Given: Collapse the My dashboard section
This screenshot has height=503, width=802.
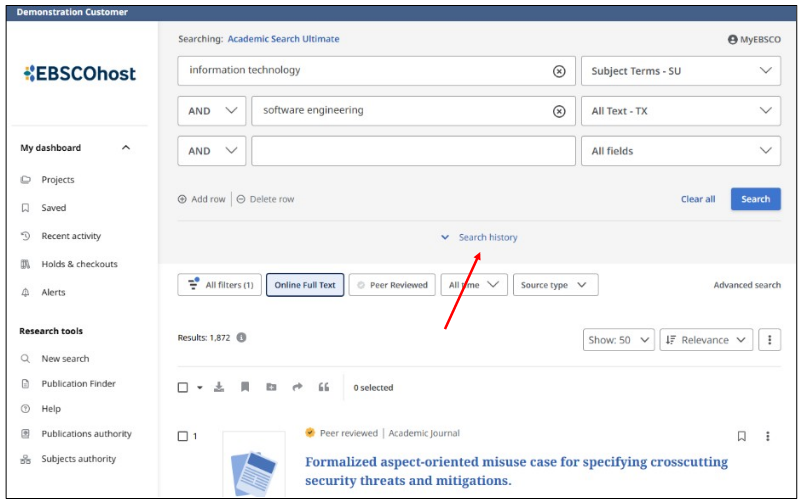Looking at the screenshot, I should 126,148.
